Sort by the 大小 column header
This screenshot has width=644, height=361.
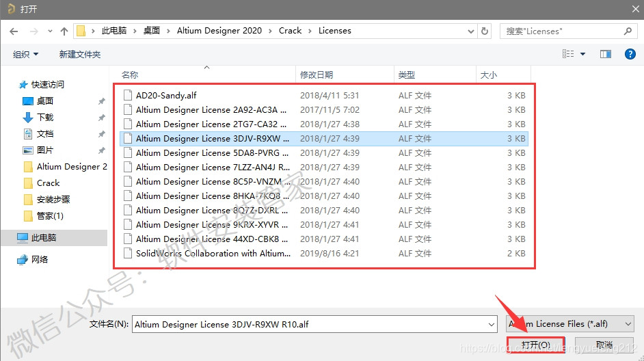(488, 75)
